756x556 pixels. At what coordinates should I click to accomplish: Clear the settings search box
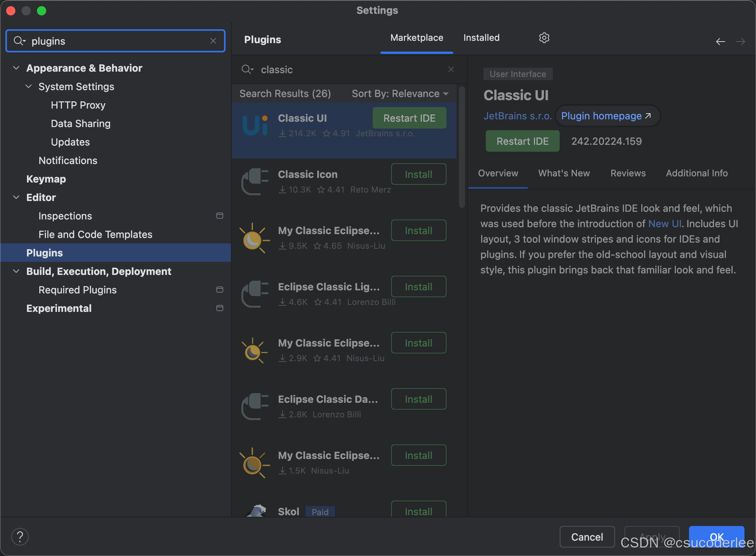pyautogui.click(x=213, y=41)
